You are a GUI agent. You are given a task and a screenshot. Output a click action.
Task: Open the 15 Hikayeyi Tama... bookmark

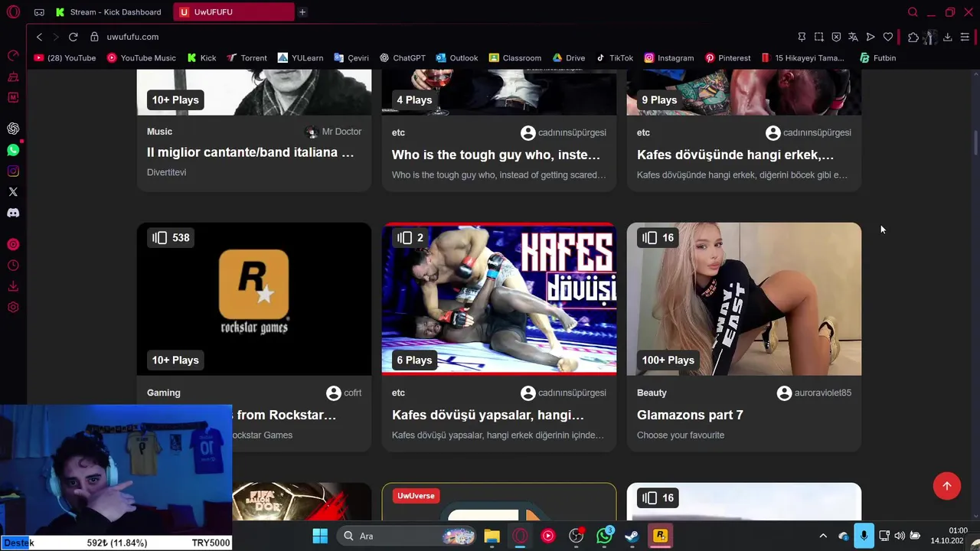click(803, 58)
